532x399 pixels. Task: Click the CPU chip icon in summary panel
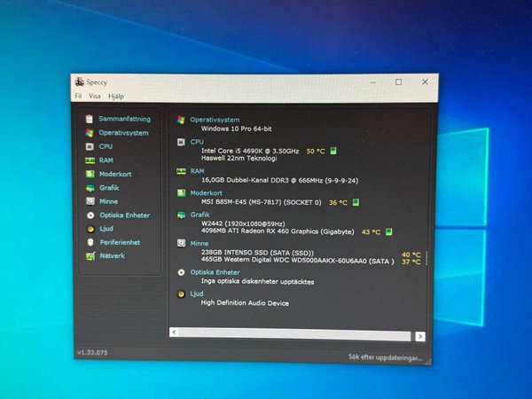181,142
